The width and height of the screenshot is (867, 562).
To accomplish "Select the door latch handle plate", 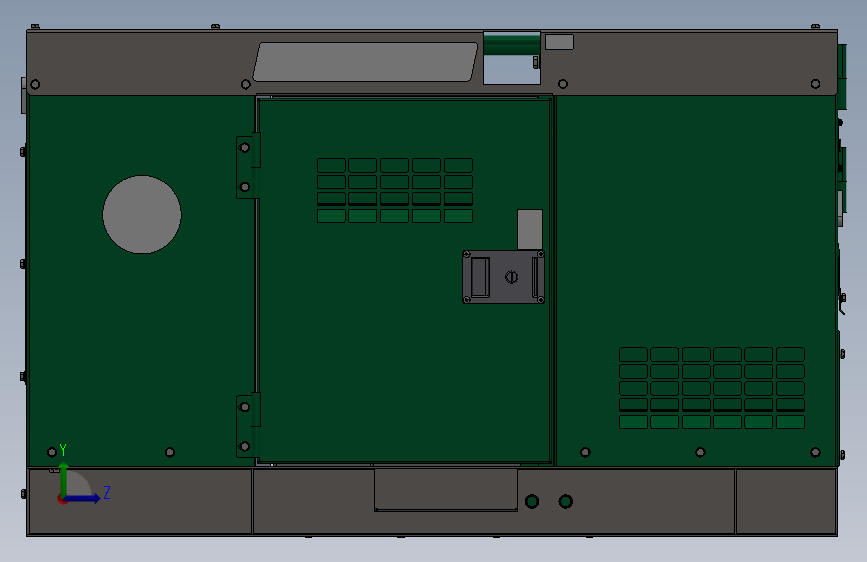I will (x=504, y=277).
